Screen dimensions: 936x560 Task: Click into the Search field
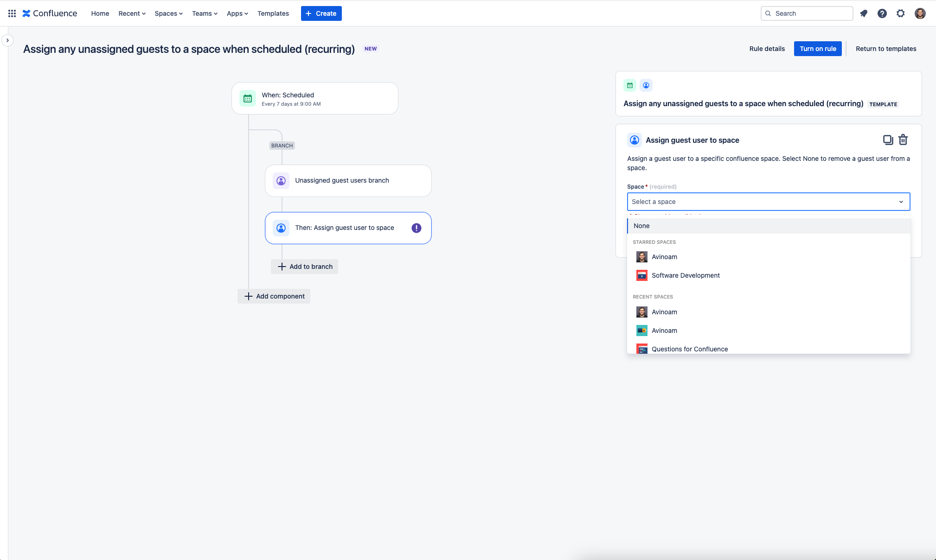(807, 13)
